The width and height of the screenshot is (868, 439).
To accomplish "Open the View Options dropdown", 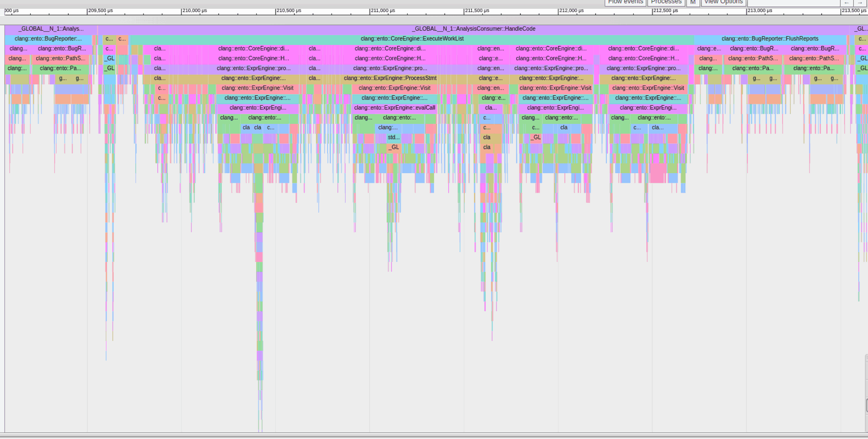I will point(723,2).
